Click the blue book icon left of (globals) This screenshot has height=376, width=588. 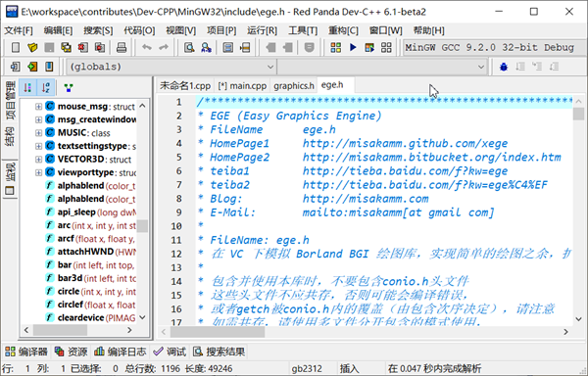(x=49, y=67)
